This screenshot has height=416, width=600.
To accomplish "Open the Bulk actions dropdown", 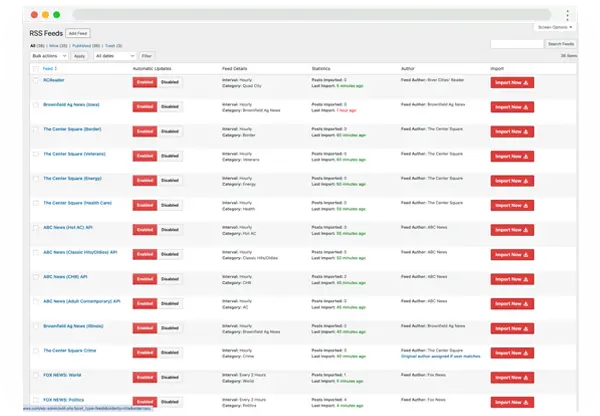I will coord(49,56).
